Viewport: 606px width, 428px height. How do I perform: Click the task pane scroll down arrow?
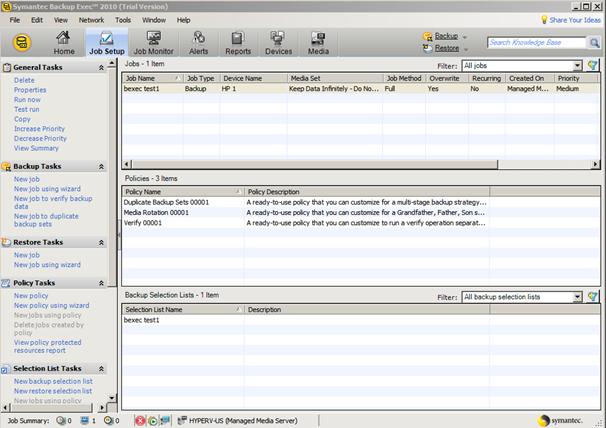(112, 398)
